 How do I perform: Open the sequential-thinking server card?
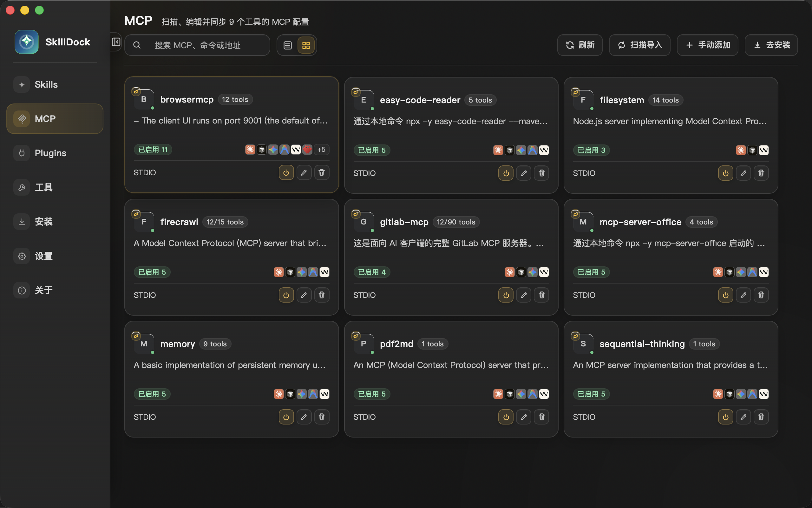[x=671, y=379]
